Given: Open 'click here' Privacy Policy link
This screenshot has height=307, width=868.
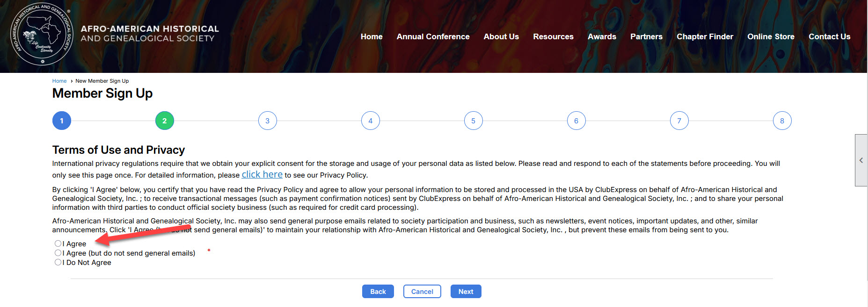Looking at the screenshot, I should [x=262, y=175].
